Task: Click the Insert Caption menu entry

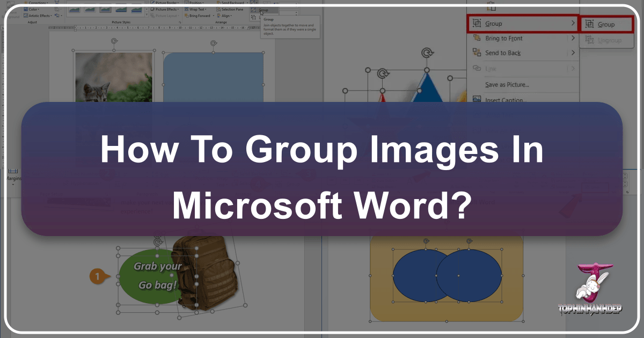Action: [504, 100]
